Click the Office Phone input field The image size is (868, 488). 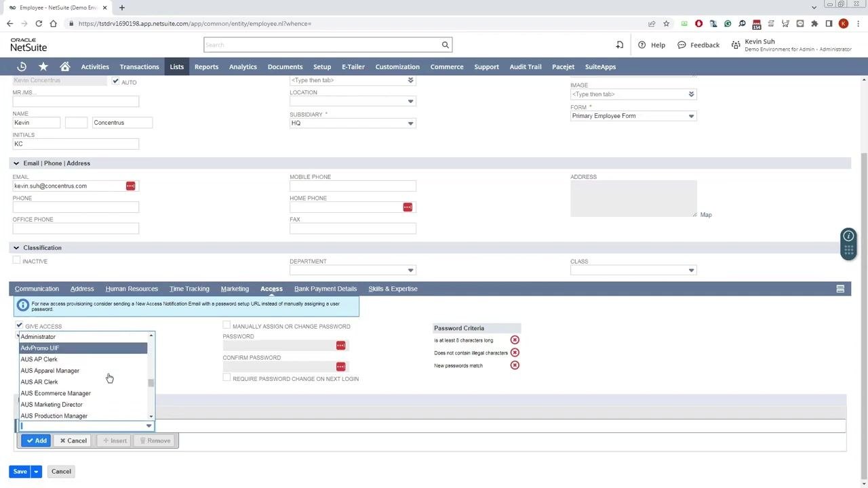[x=75, y=228]
